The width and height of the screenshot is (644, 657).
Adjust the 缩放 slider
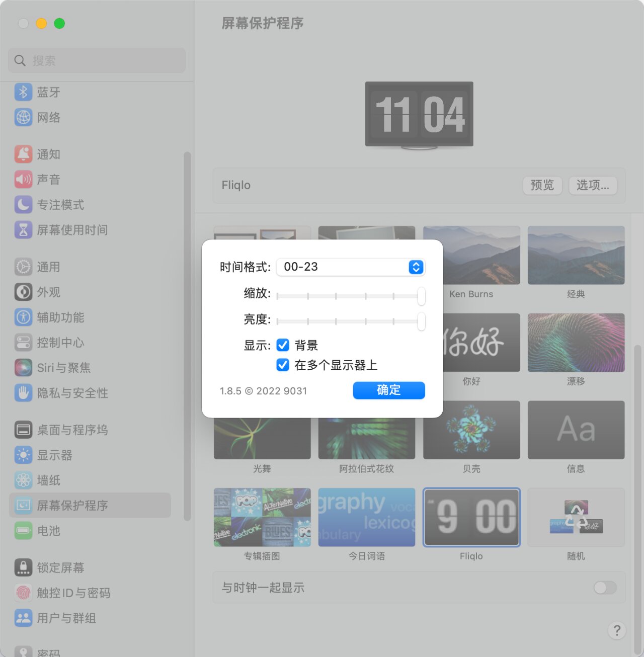(x=351, y=296)
